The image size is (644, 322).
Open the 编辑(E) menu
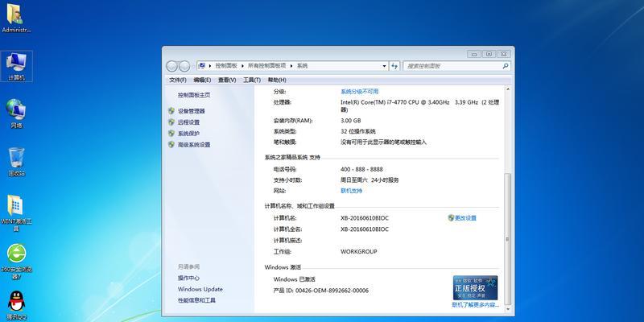[203, 80]
